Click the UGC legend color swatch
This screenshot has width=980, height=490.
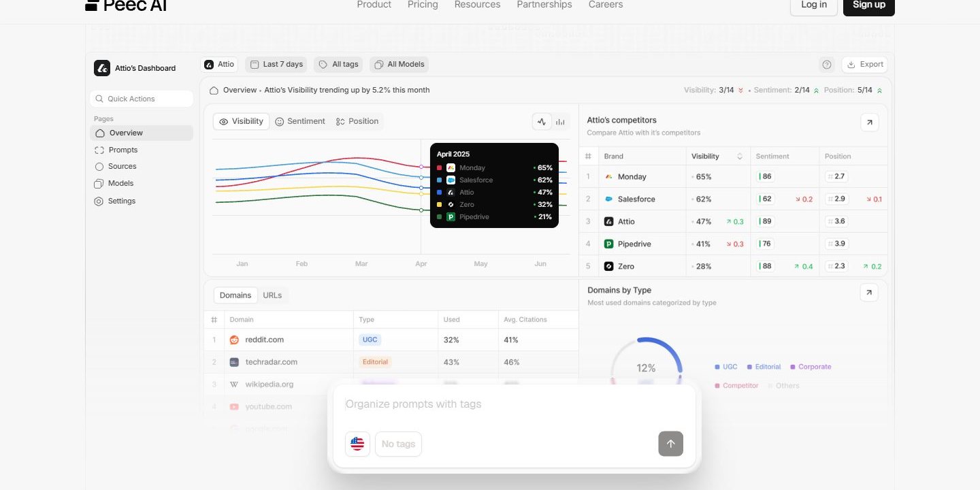point(717,367)
